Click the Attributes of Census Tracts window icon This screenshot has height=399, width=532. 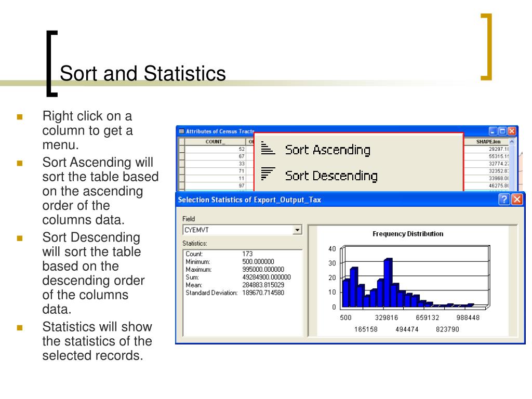[181, 131]
